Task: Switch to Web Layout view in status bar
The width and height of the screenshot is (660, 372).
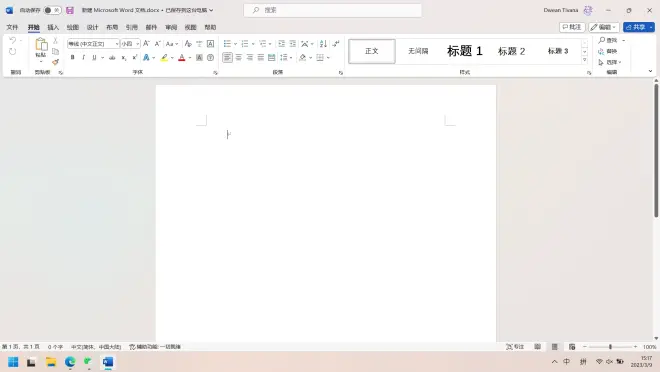Action: (x=572, y=347)
